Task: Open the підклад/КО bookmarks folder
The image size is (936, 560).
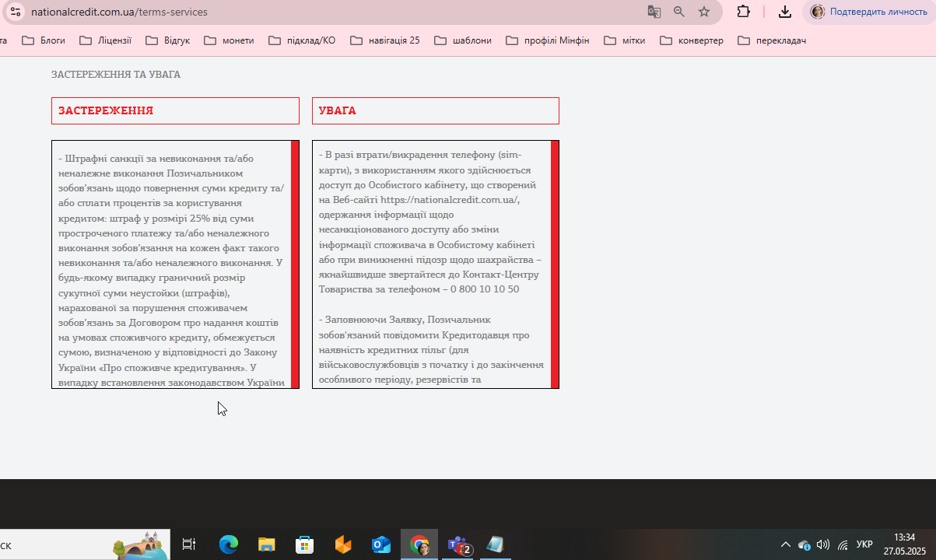Action: coord(302,40)
